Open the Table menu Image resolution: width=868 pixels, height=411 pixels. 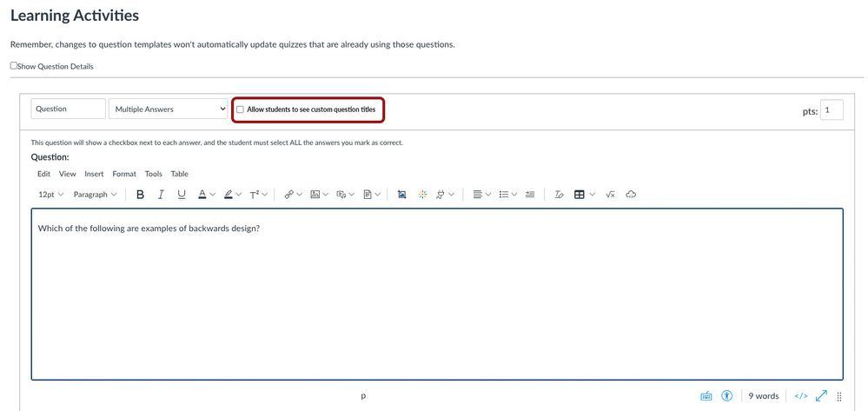point(179,174)
